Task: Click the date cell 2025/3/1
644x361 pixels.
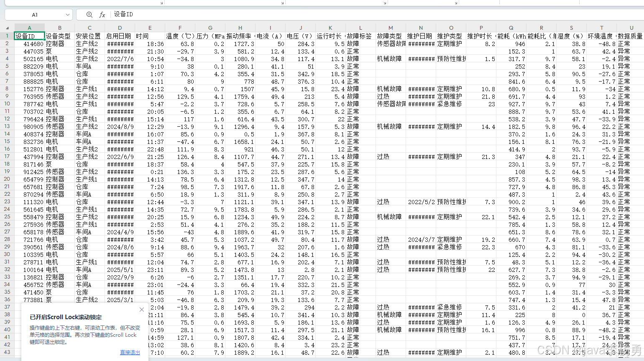Action: coord(120,300)
